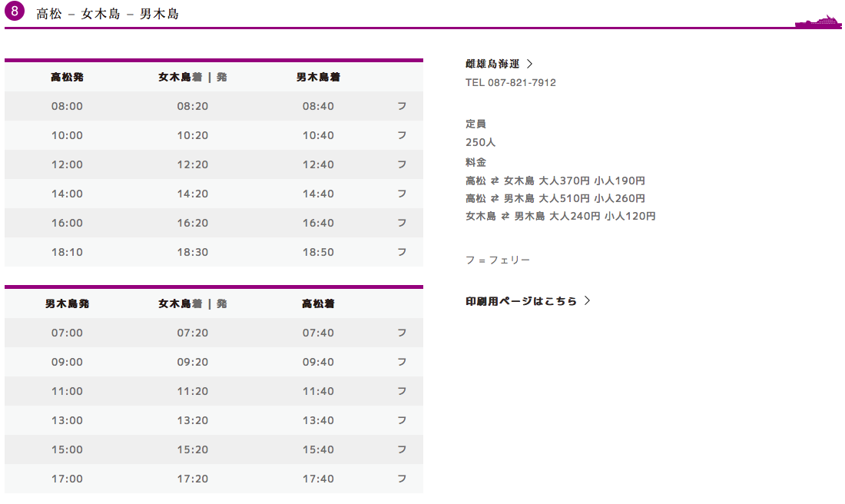Click the ferry symbol in the 07:00 Ogijima row

pyautogui.click(x=402, y=333)
